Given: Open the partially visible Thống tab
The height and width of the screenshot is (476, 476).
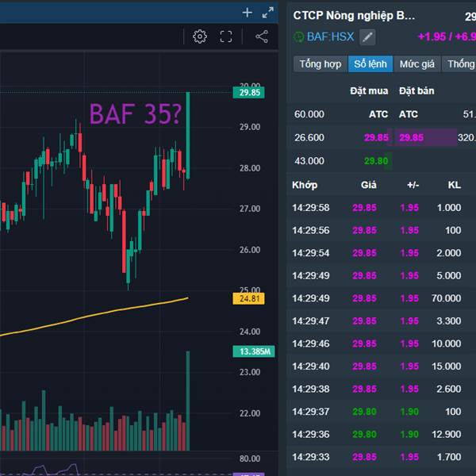Looking at the screenshot, I should tap(459, 64).
